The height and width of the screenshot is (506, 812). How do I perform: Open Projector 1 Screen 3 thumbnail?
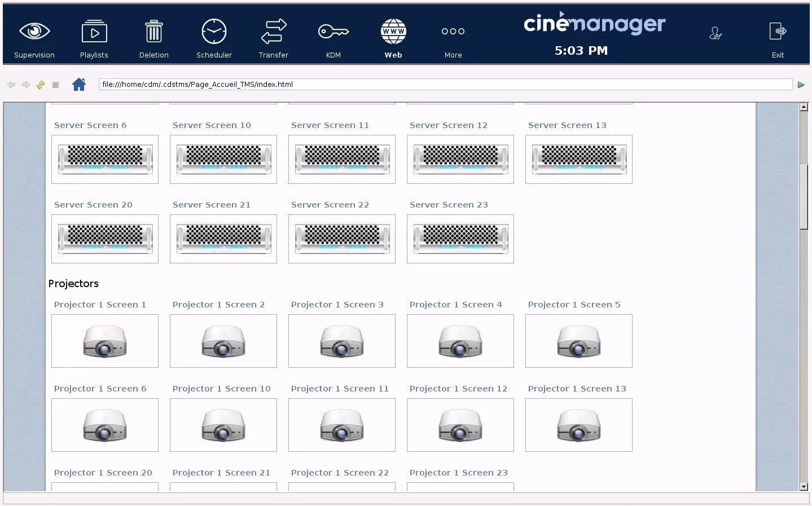[342, 341]
